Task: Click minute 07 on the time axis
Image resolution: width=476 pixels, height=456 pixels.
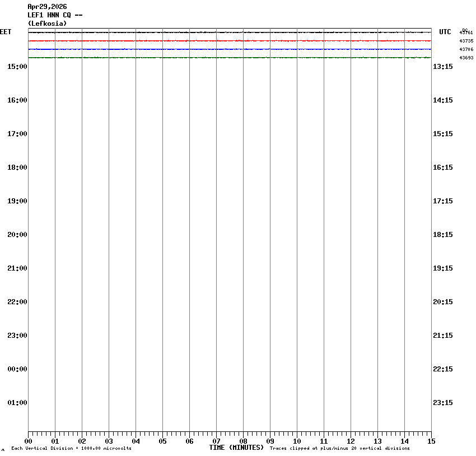Action: [x=216, y=441]
